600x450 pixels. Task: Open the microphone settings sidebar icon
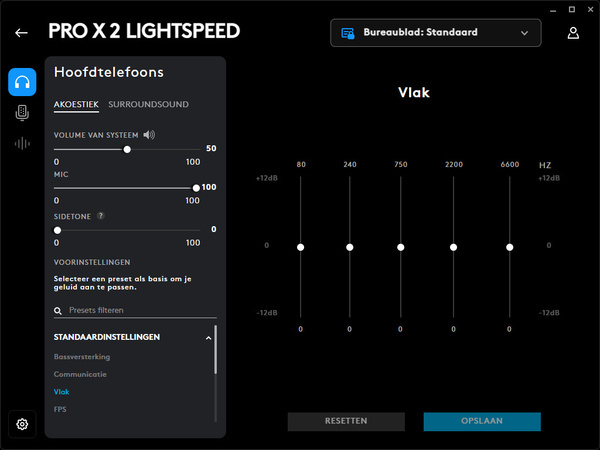tap(22, 113)
